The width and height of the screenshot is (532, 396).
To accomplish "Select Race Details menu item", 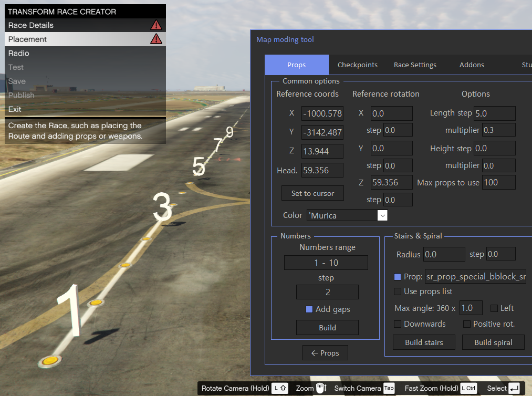I will (x=85, y=25).
